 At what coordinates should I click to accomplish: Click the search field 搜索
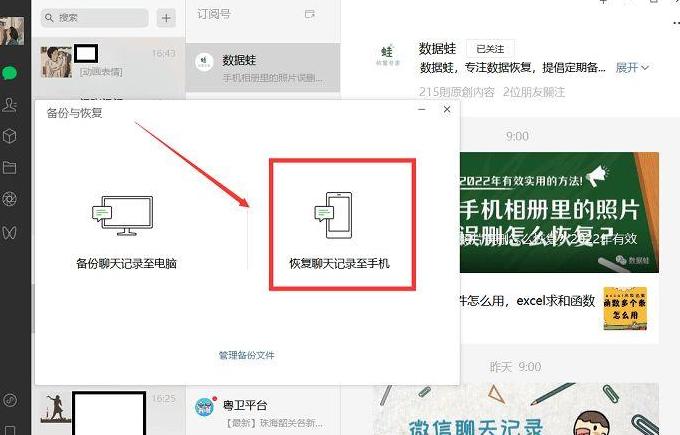point(95,18)
